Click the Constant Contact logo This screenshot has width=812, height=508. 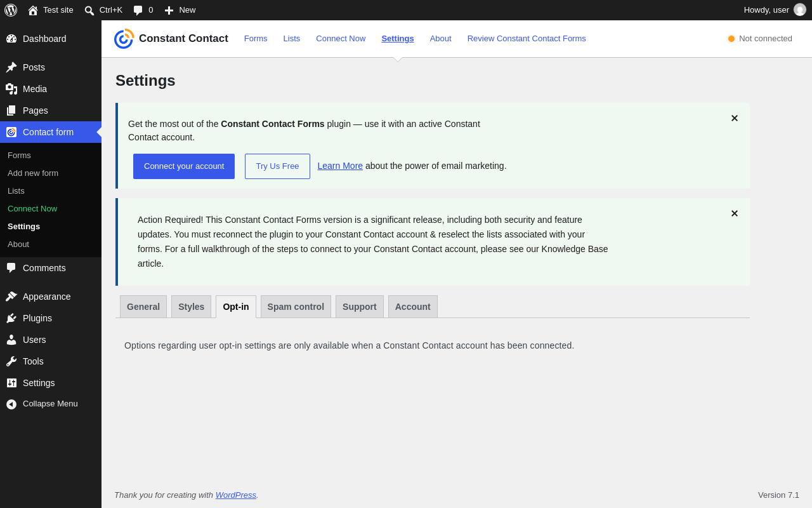124,39
